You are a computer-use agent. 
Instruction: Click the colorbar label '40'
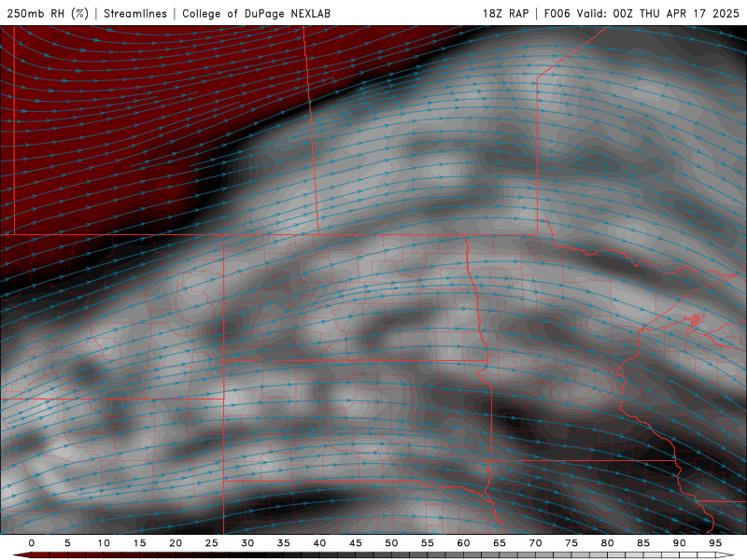pyautogui.click(x=319, y=543)
